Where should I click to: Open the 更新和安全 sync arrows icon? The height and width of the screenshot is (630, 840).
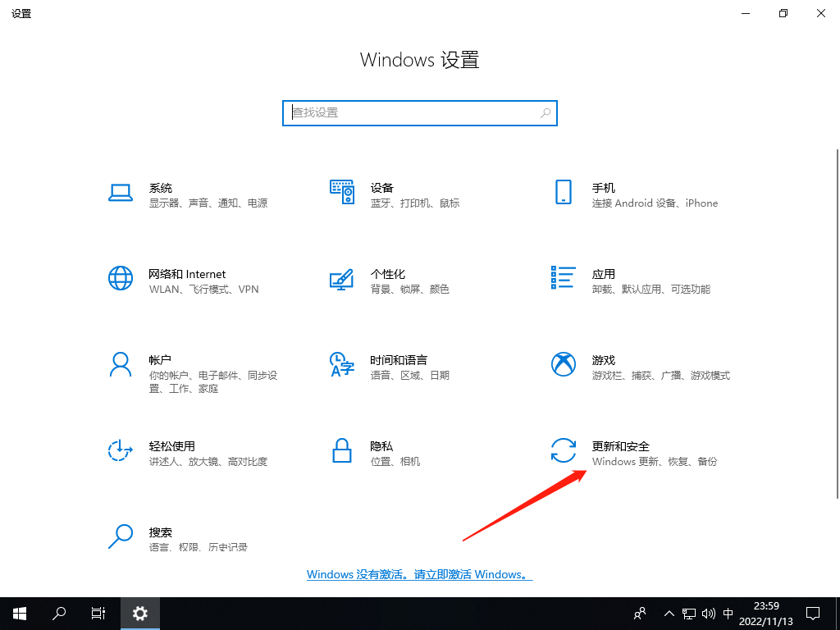click(563, 450)
